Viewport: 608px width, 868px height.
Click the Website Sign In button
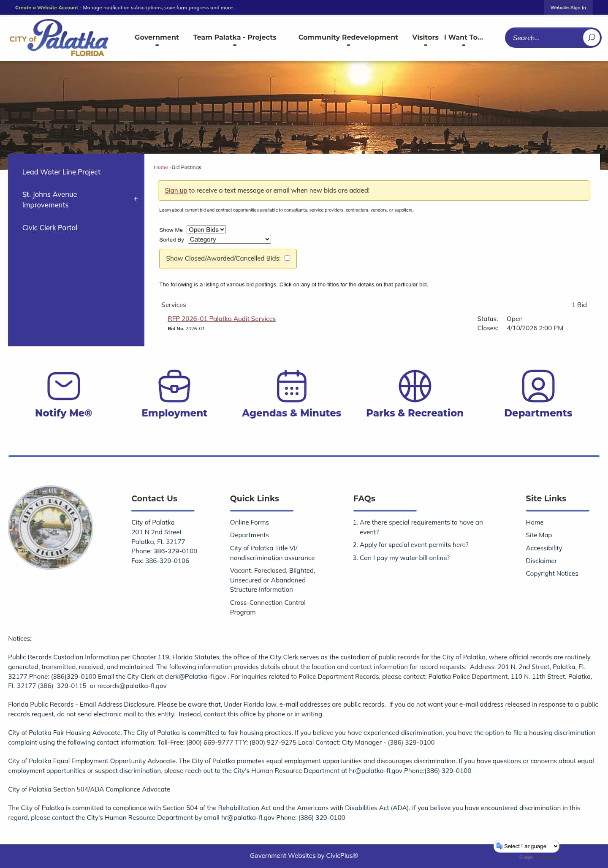pyautogui.click(x=568, y=8)
